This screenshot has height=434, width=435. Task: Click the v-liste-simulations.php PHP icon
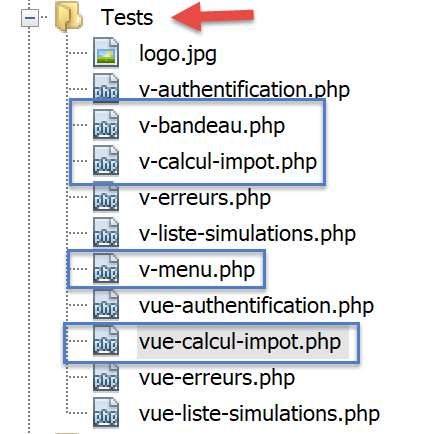106,232
